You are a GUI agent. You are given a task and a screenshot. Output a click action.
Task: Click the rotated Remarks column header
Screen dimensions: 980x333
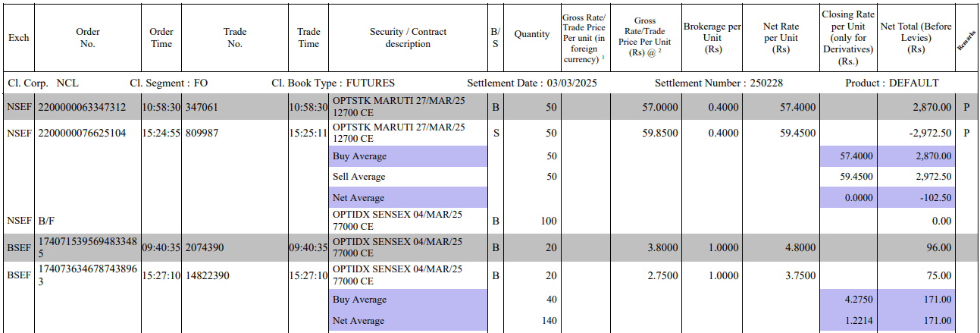(x=966, y=39)
